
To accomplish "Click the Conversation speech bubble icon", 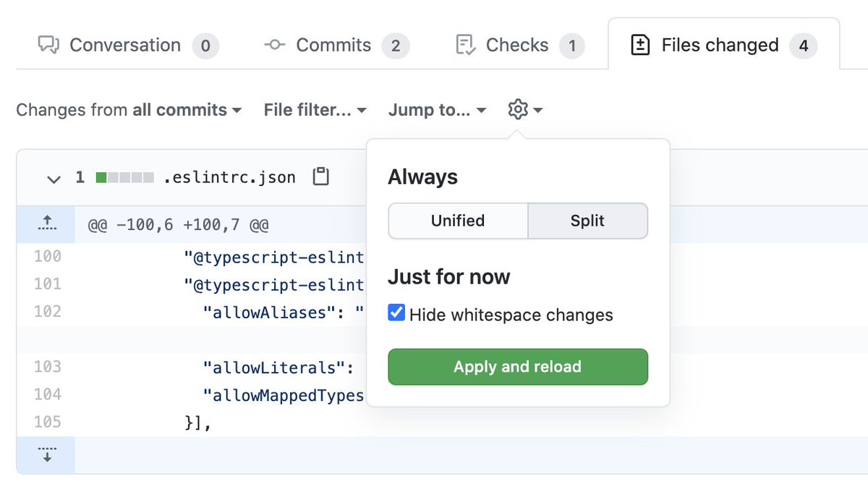I will pyautogui.click(x=48, y=46).
